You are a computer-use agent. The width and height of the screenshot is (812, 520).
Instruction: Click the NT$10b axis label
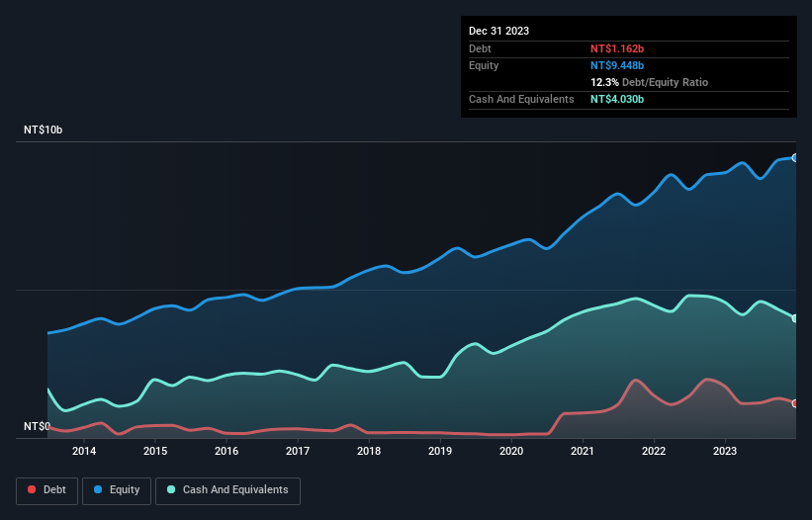pyautogui.click(x=43, y=130)
